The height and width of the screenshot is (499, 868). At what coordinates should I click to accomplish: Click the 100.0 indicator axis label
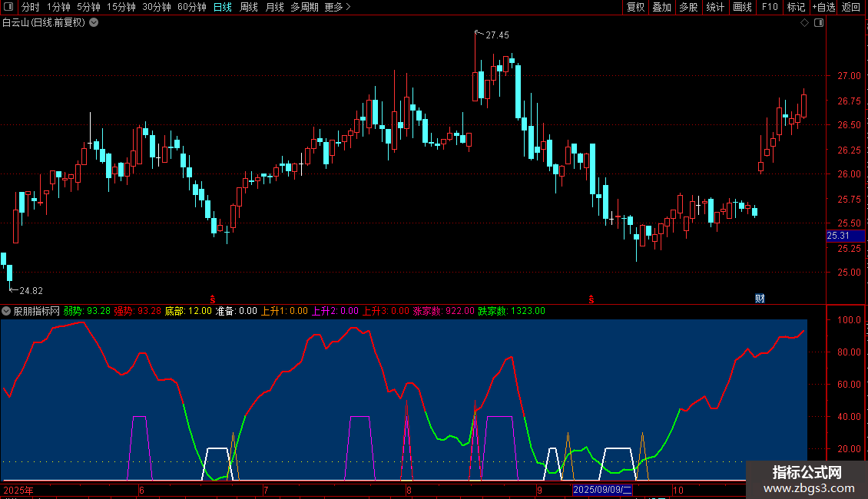click(849, 320)
